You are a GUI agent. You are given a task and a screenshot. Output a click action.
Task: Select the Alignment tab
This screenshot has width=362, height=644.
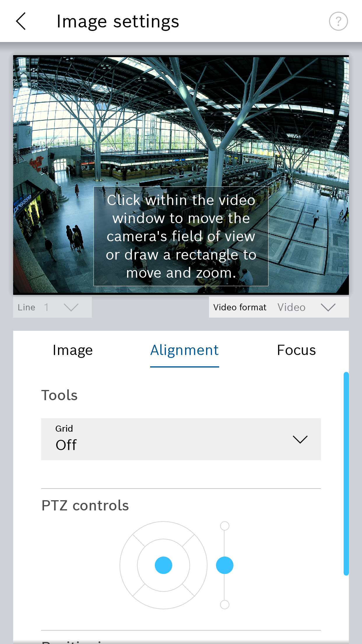184,350
